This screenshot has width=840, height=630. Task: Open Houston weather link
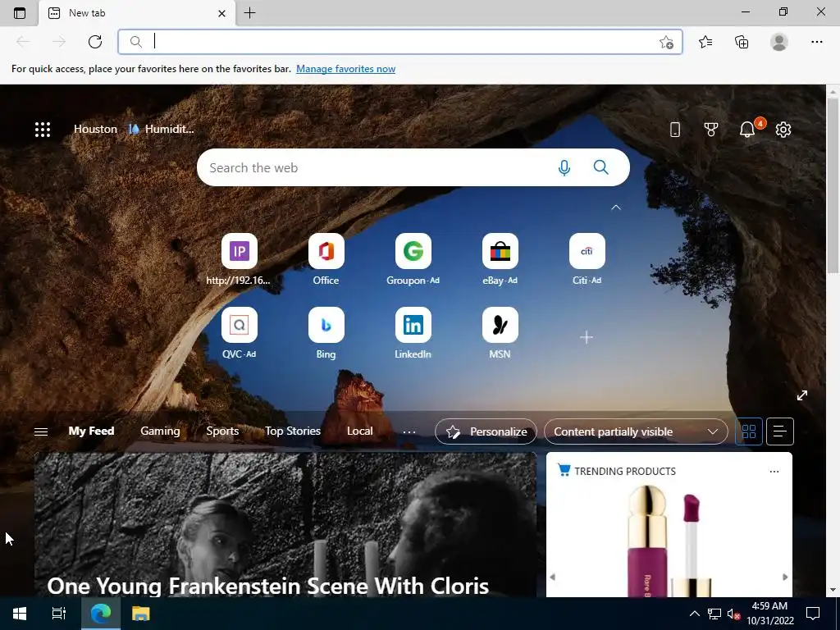(95, 129)
